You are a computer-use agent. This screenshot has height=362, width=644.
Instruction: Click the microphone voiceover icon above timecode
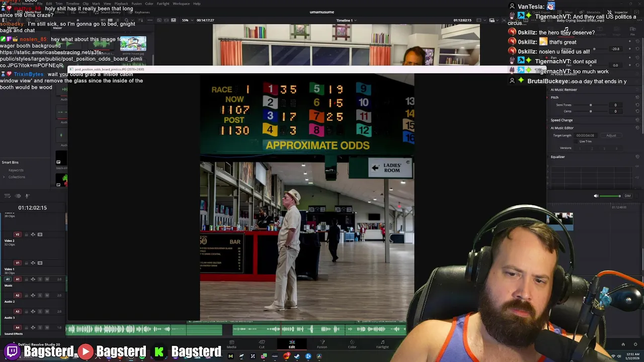[27, 196]
